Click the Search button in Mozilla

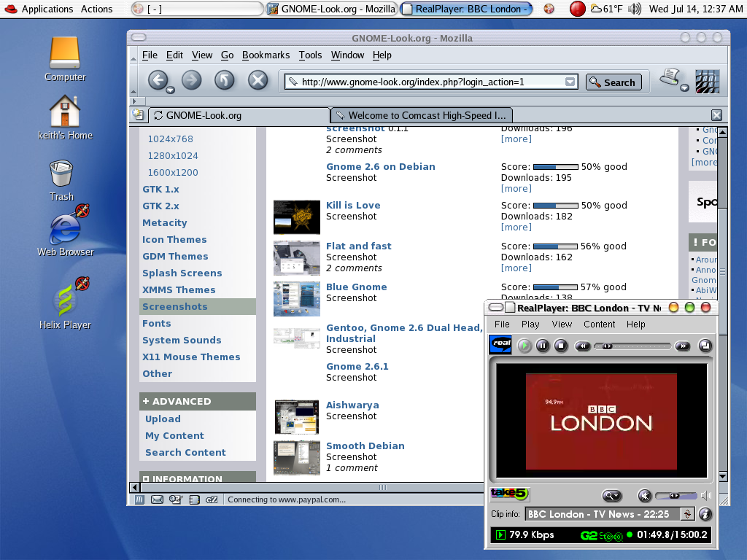click(614, 82)
